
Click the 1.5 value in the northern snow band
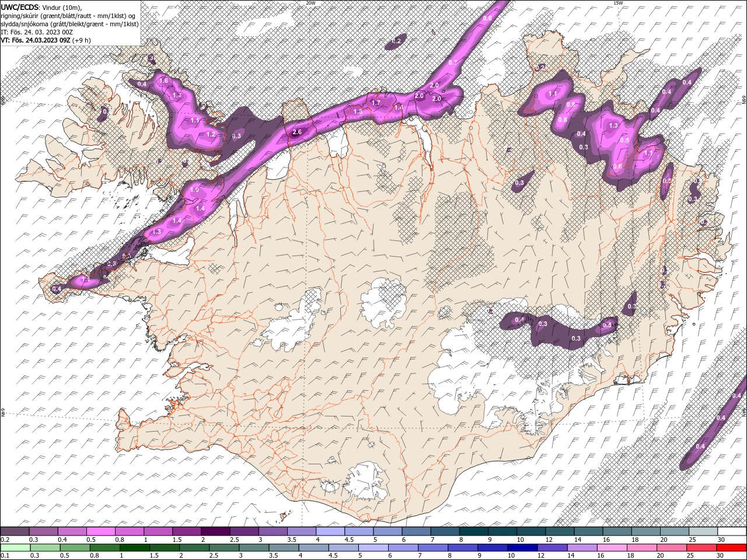coord(358,111)
